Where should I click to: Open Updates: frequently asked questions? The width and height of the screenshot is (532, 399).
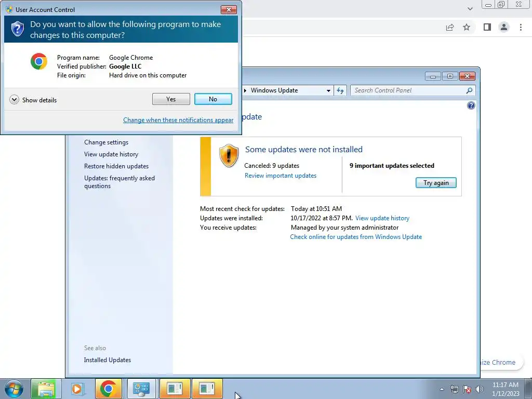pos(119,182)
